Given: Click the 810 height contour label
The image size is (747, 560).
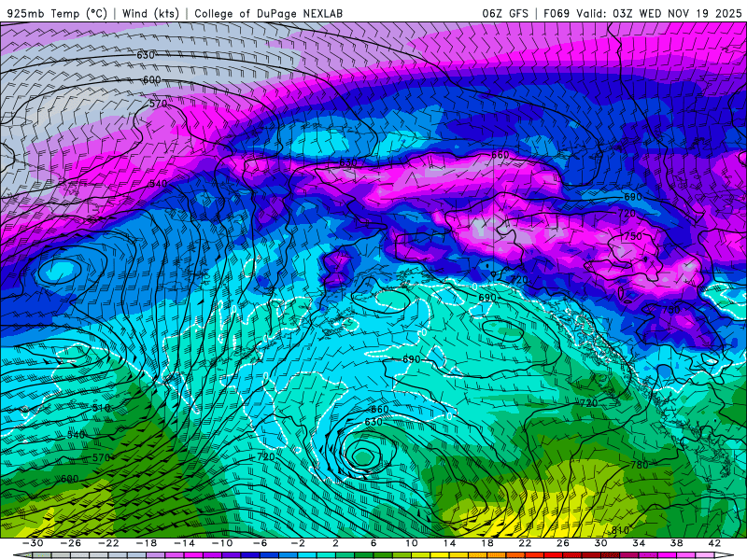Looking at the screenshot, I should tap(620, 530).
